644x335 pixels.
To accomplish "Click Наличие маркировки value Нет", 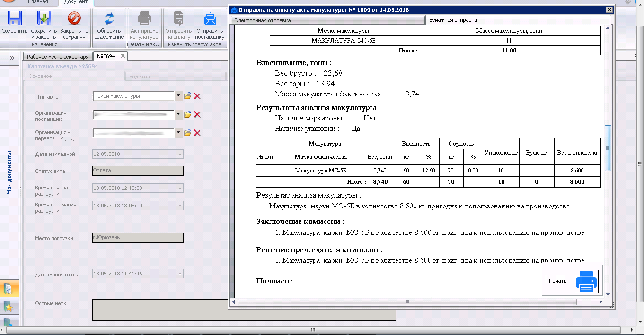I will coord(370,118).
